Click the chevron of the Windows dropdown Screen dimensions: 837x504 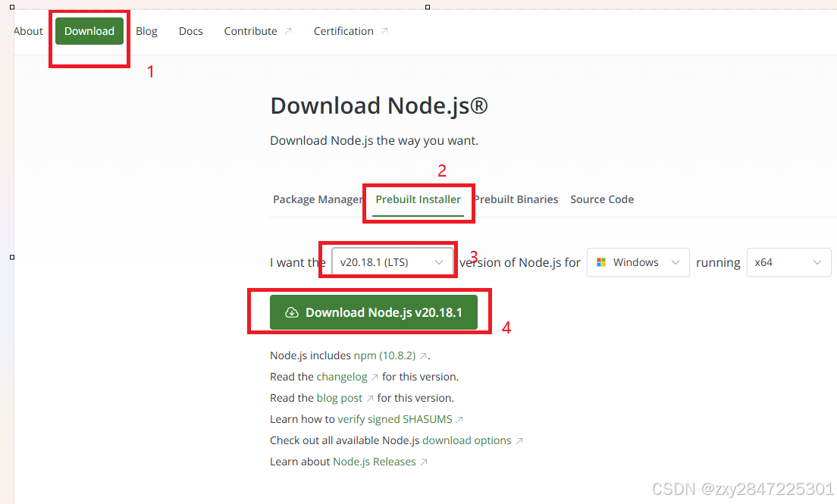click(676, 262)
